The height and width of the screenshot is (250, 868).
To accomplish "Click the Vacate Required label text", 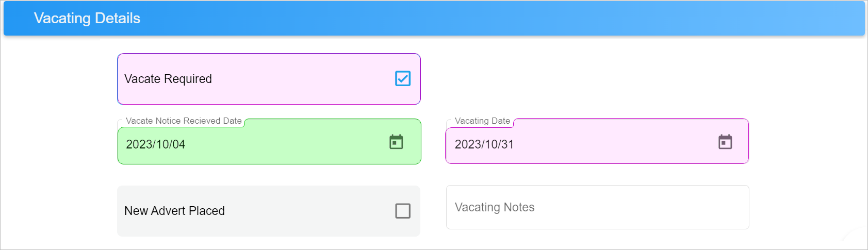I will click(168, 79).
